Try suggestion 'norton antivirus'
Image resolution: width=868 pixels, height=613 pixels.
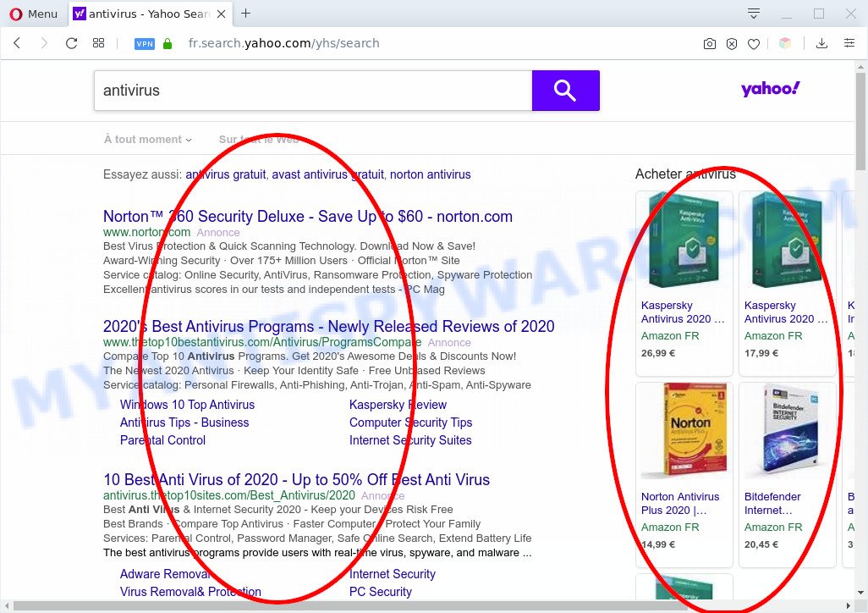(x=430, y=174)
